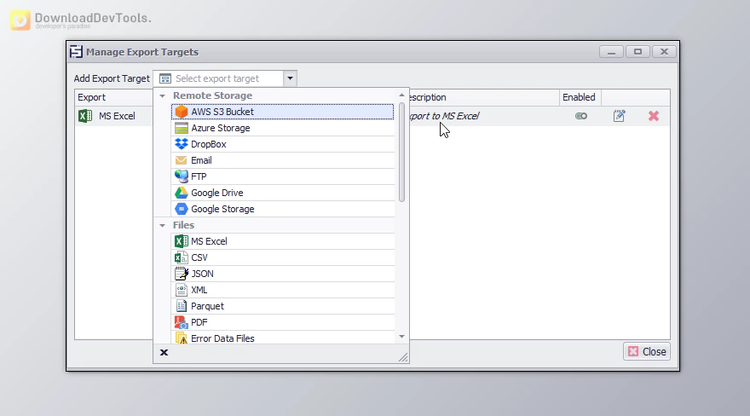This screenshot has height=416, width=750.
Task: Select the Google Drive icon
Action: (x=181, y=193)
